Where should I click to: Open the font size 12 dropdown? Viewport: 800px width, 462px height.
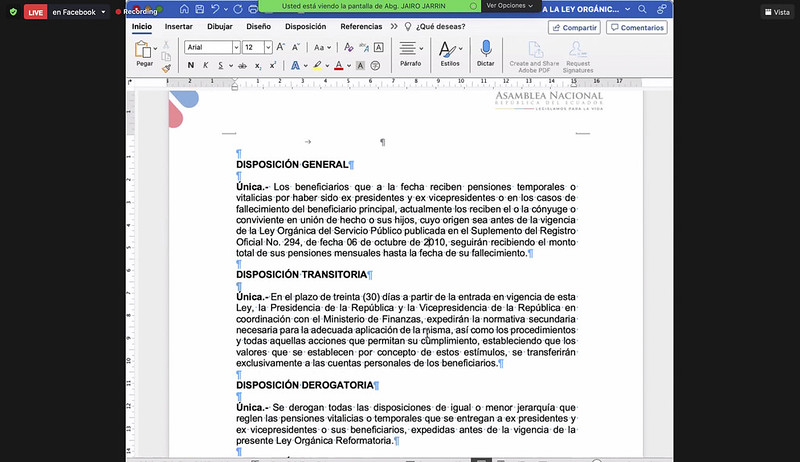(268, 47)
